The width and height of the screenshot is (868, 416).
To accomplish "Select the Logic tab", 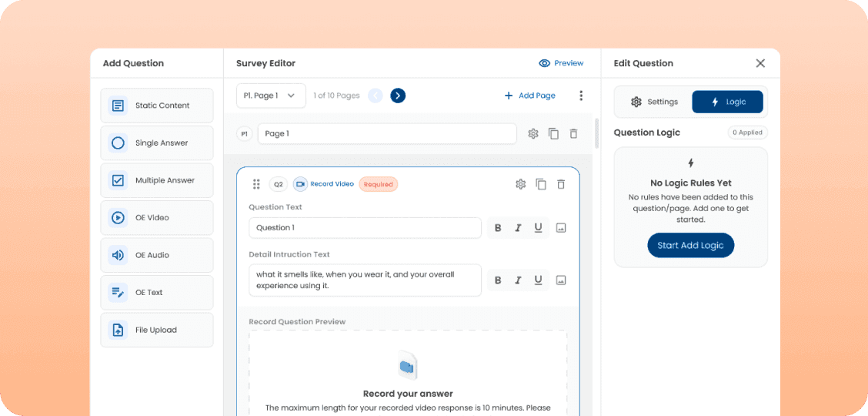I will [727, 102].
